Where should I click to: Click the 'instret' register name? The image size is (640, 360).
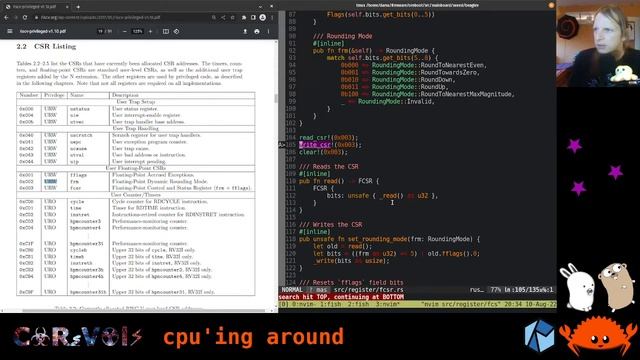tap(80, 215)
